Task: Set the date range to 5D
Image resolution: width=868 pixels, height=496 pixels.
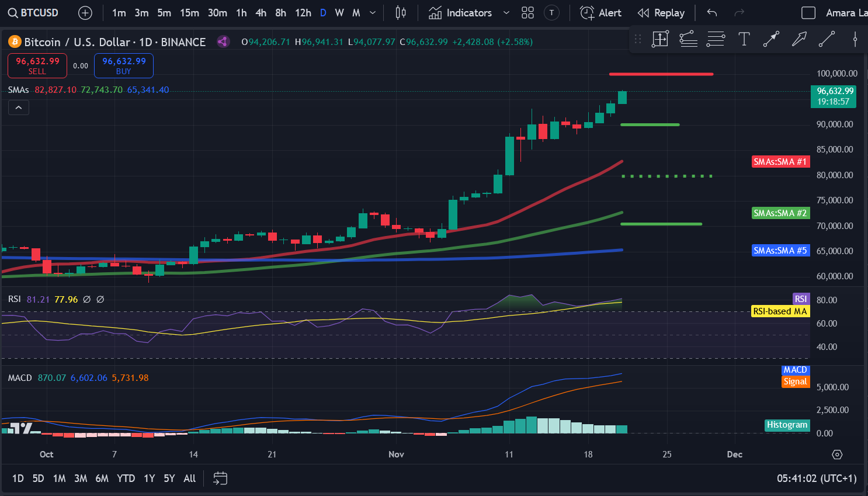Action: (38, 478)
